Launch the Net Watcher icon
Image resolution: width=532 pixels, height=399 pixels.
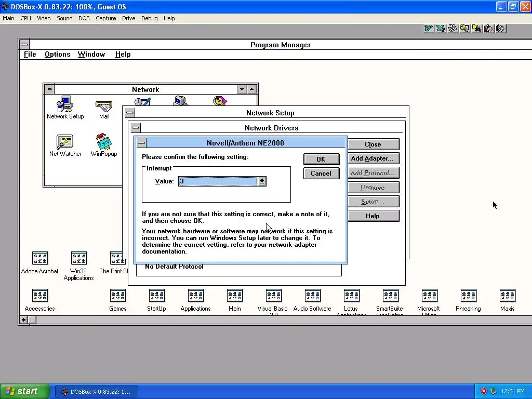tap(65, 145)
